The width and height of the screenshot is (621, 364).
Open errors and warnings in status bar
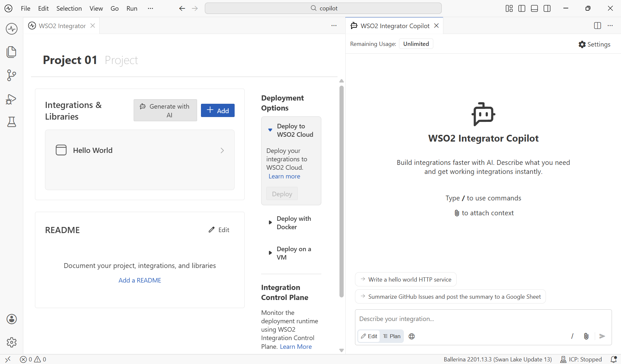(x=33, y=359)
